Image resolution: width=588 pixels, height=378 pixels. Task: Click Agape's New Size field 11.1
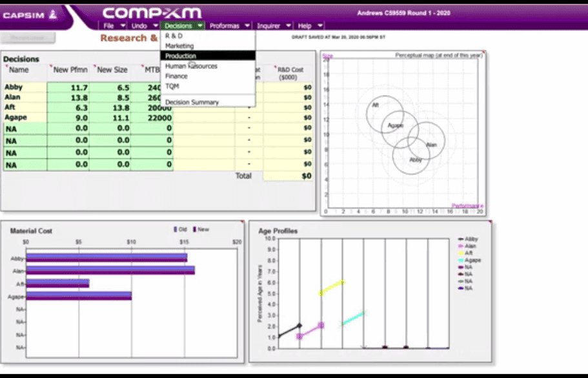[110, 118]
